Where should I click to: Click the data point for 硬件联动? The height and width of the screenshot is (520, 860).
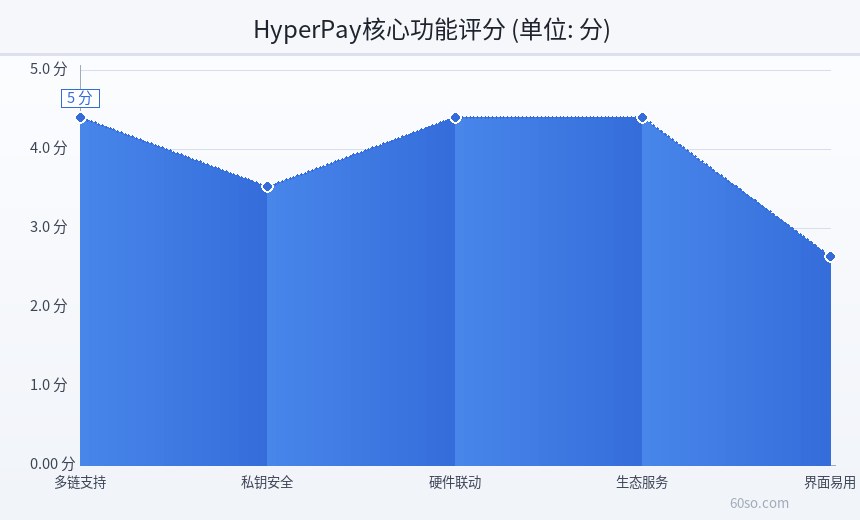tap(455, 118)
